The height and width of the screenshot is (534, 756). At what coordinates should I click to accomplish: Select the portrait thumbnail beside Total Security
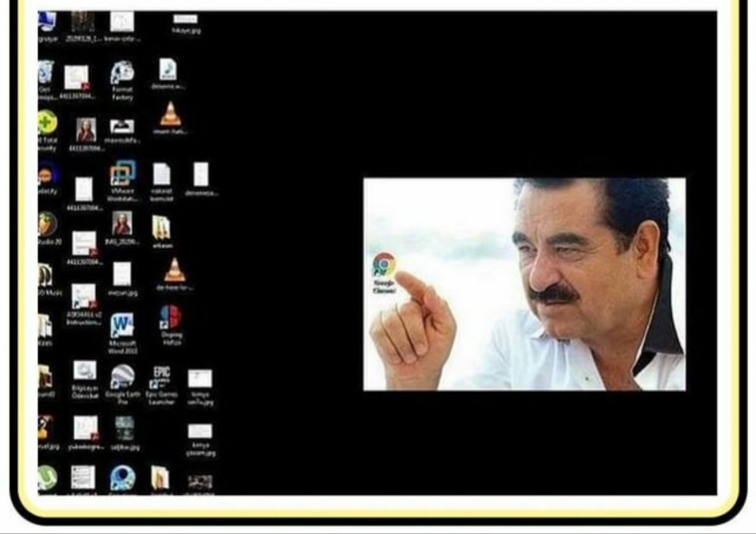click(85, 130)
